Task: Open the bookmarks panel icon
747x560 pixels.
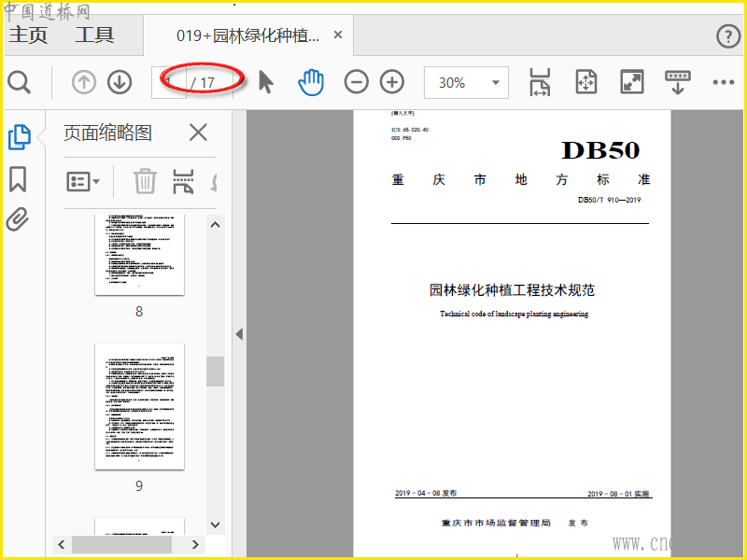Action: tap(18, 179)
